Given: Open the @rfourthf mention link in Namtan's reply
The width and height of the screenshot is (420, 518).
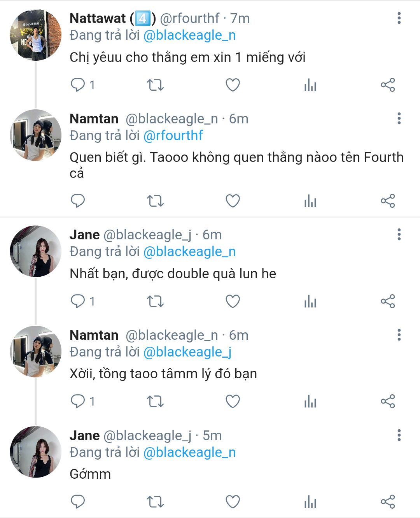Looking at the screenshot, I should tap(173, 135).
